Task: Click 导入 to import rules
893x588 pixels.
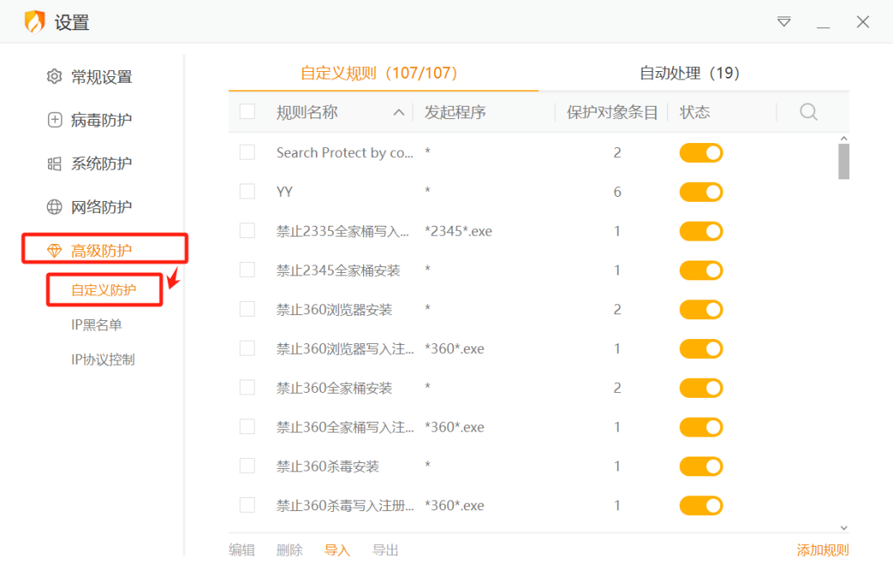Action: (x=337, y=550)
